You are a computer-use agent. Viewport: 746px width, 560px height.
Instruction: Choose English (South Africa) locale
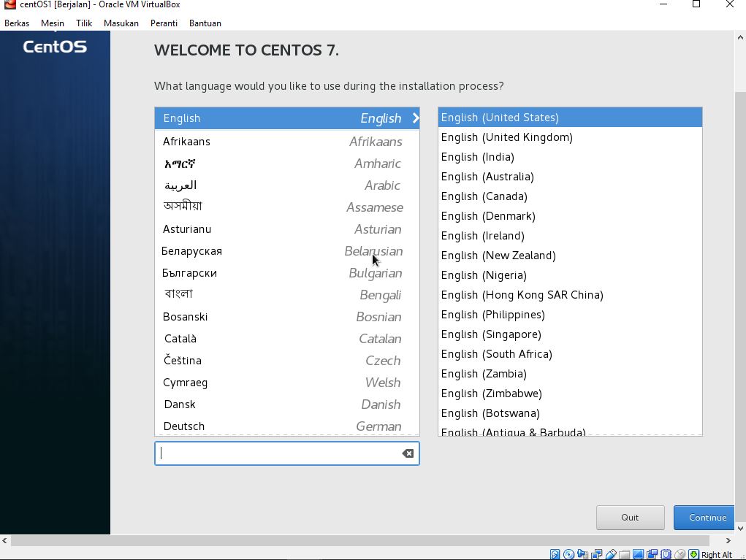pyautogui.click(x=570, y=354)
